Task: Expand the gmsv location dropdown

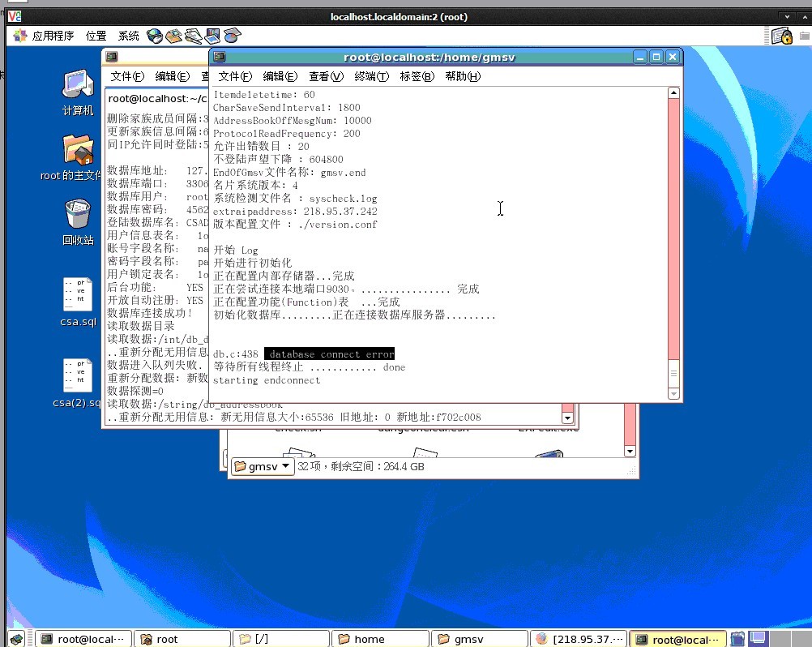Action: [263, 467]
